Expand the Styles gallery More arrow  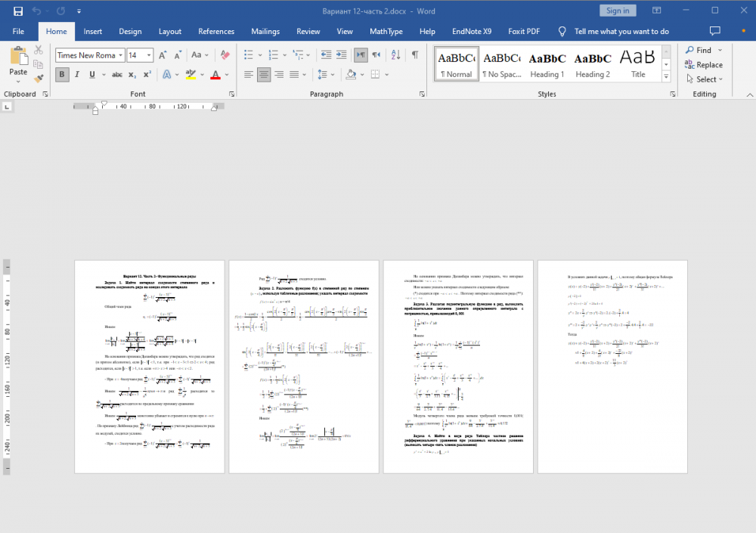click(666, 76)
